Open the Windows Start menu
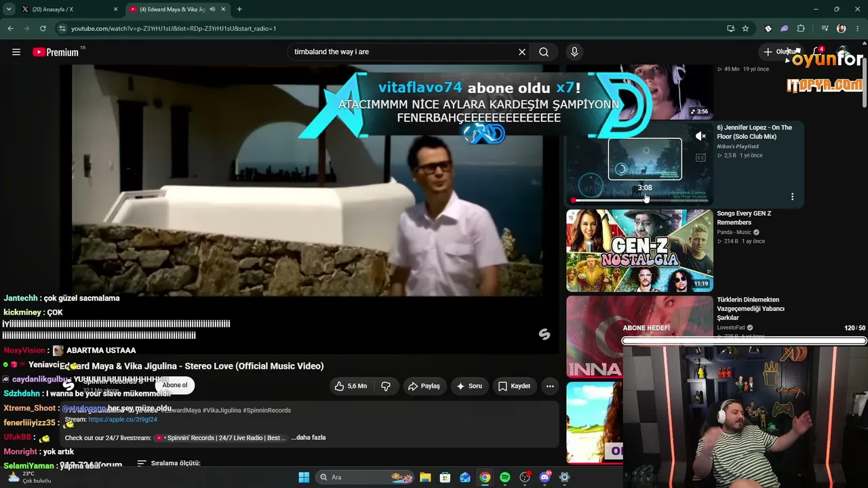Image resolution: width=868 pixels, height=488 pixels. point(304,477)
